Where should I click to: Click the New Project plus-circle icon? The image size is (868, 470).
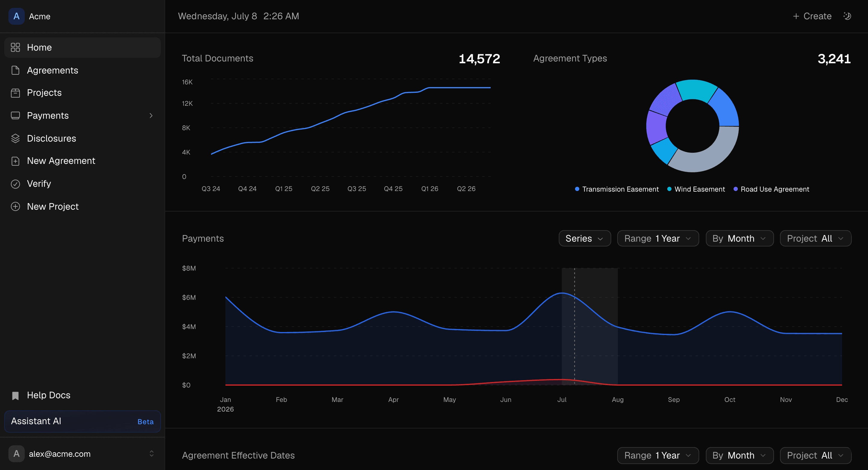pos(15,207)
